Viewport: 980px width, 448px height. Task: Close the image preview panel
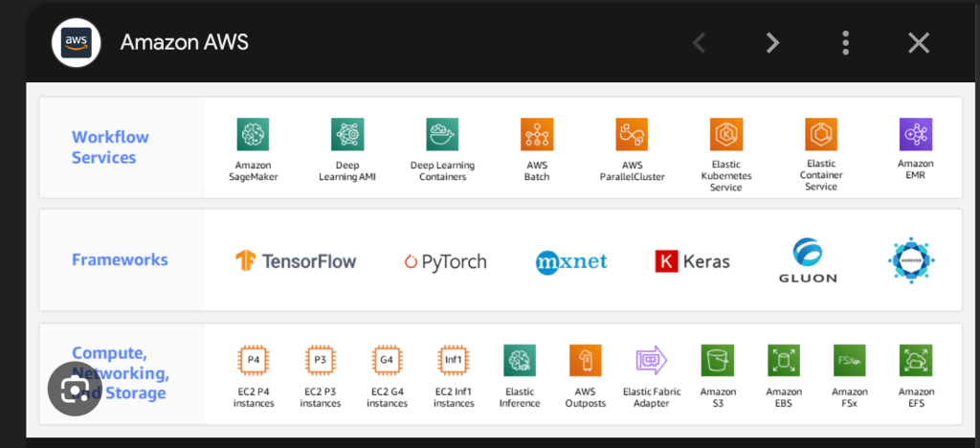pyautogui.click(x=919, y=42)
